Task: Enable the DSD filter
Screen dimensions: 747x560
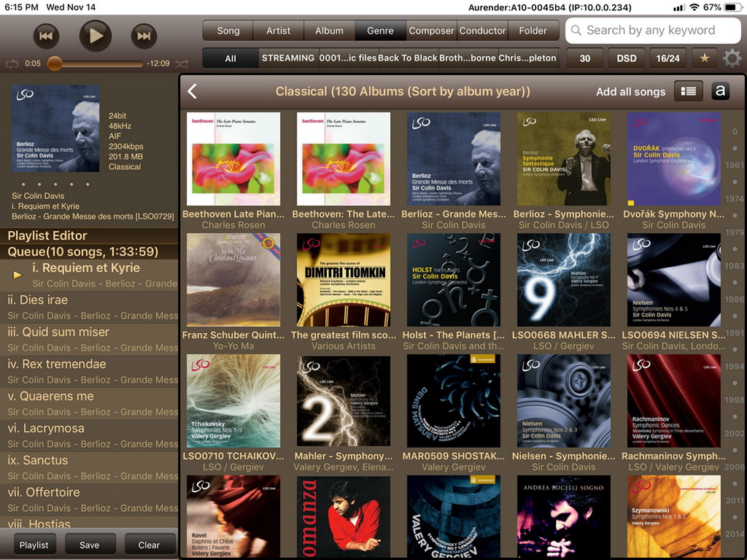Action: tap(626, 58)
